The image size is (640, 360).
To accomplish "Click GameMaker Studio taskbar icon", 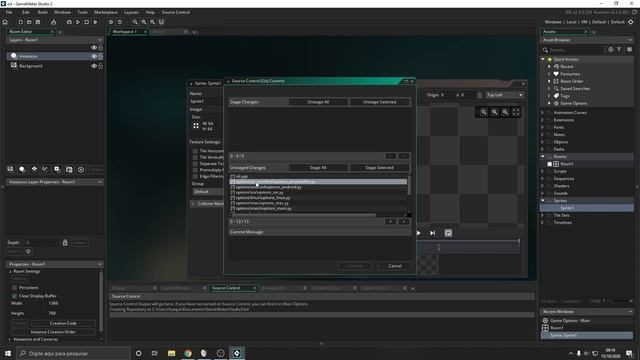I will point(237,353).
